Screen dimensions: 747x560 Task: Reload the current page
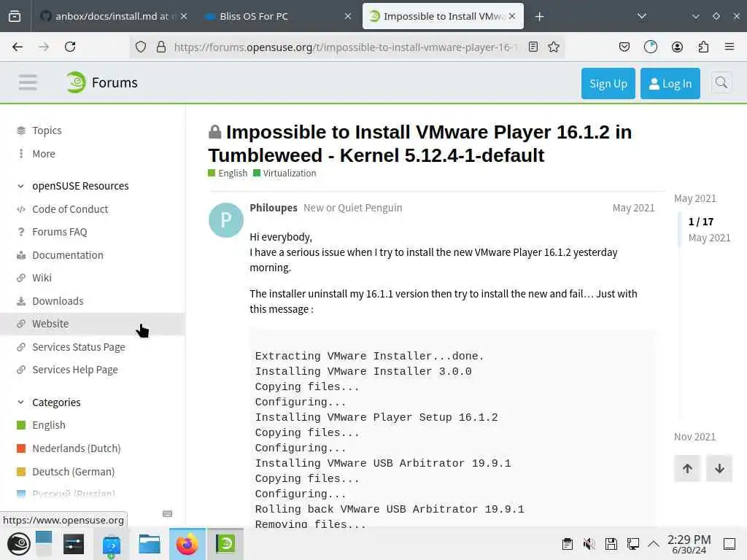click(70, 47)
